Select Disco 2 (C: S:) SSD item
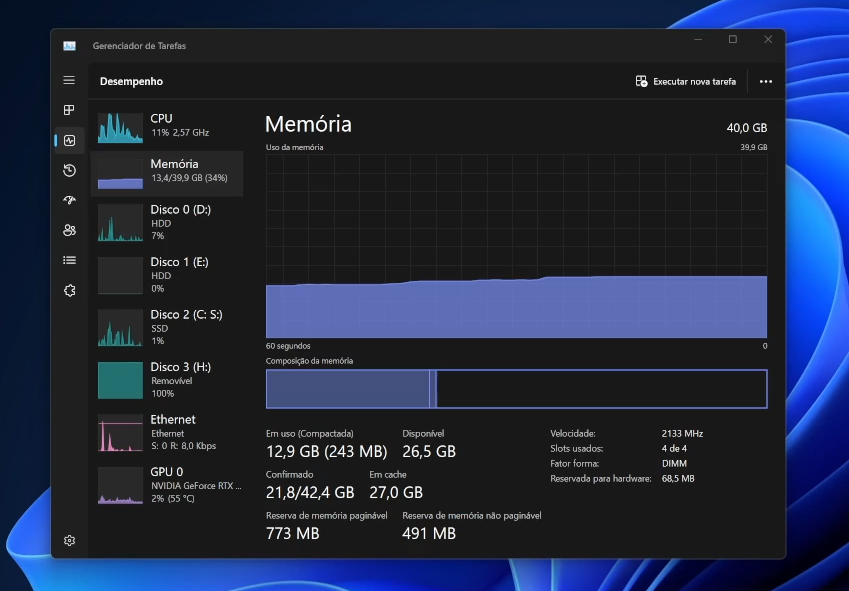The image size is (849, 591). coord(167,327)
